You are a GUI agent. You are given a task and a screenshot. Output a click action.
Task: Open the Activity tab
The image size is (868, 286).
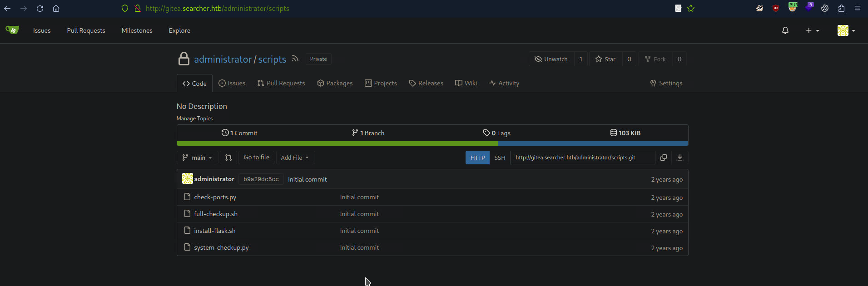[x=504, y=83]
